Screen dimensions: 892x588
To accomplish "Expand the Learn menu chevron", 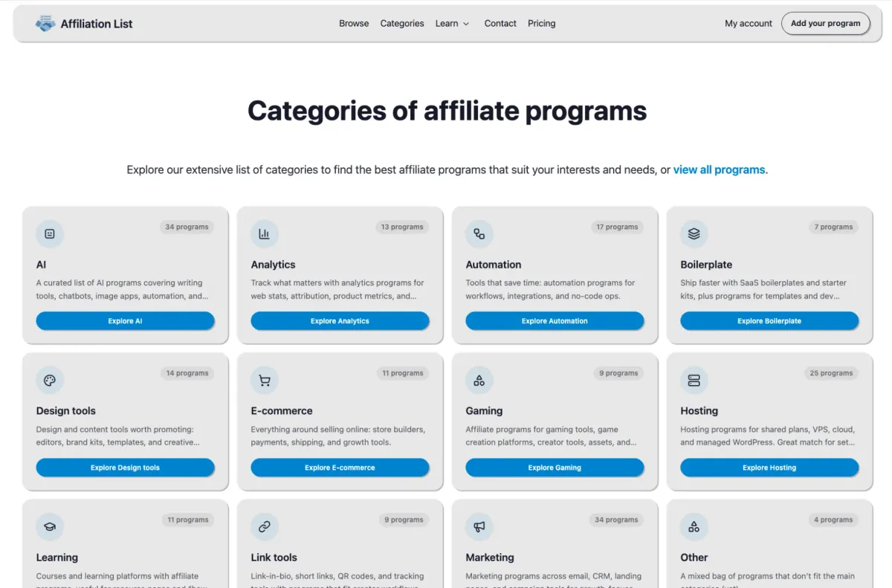I will (466, 24).
